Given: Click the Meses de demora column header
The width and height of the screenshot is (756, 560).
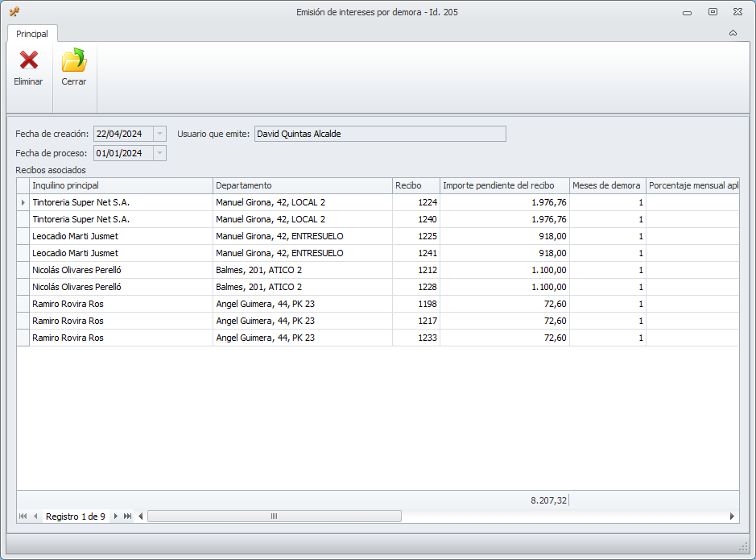Looking at the screenshot, I should point(607,185).
